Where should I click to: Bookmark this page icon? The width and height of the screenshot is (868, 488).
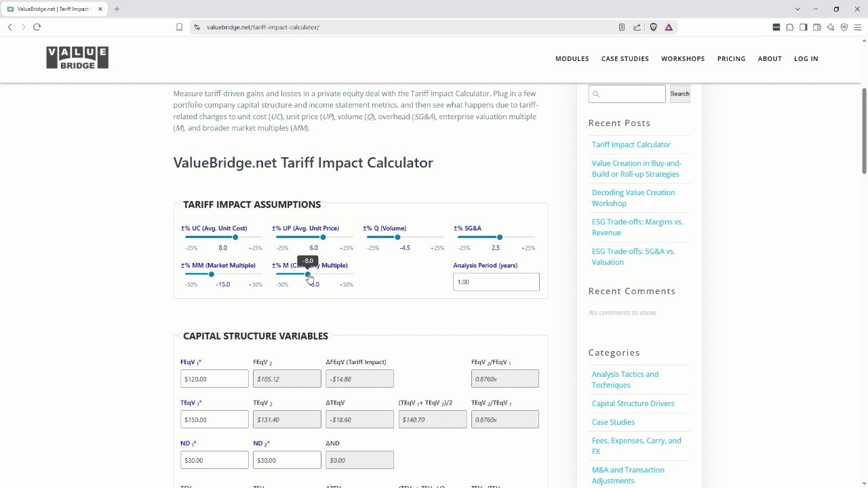click(x=179, y=27)
